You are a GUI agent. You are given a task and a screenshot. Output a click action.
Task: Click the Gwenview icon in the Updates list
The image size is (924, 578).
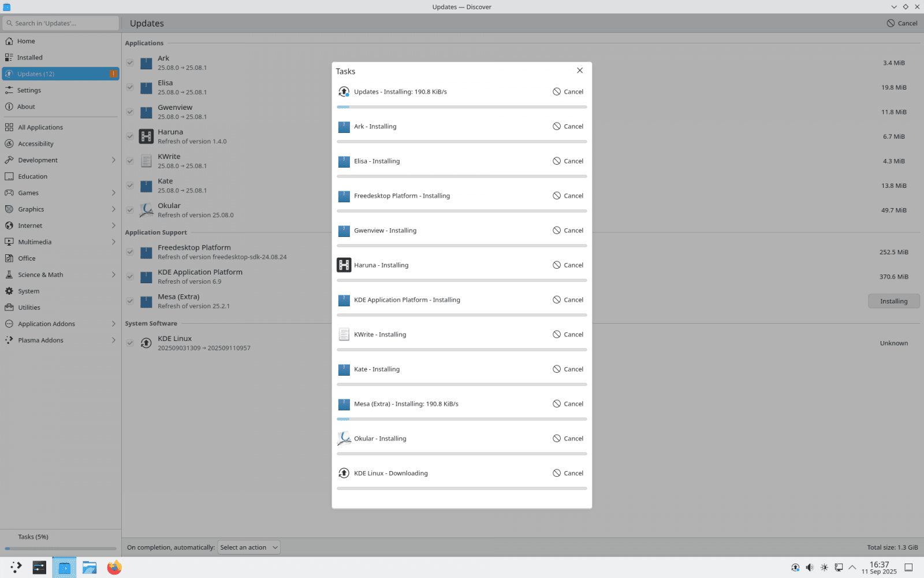pos(146,112)
